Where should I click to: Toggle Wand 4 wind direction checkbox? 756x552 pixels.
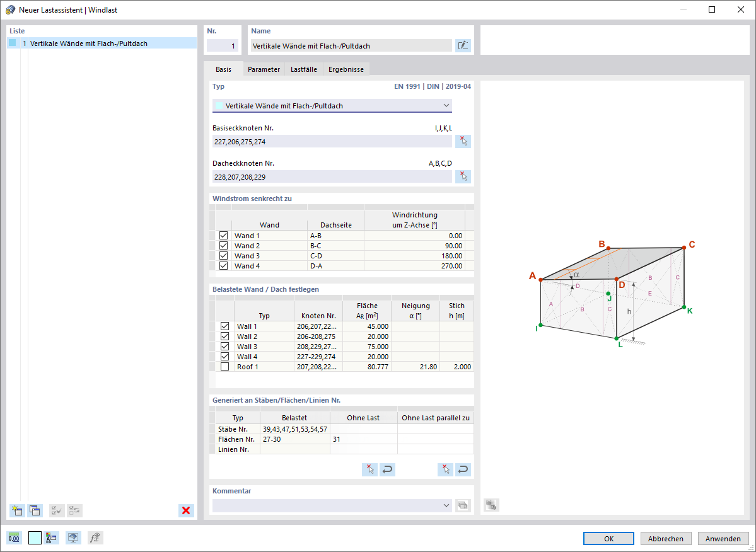point(223,266)
